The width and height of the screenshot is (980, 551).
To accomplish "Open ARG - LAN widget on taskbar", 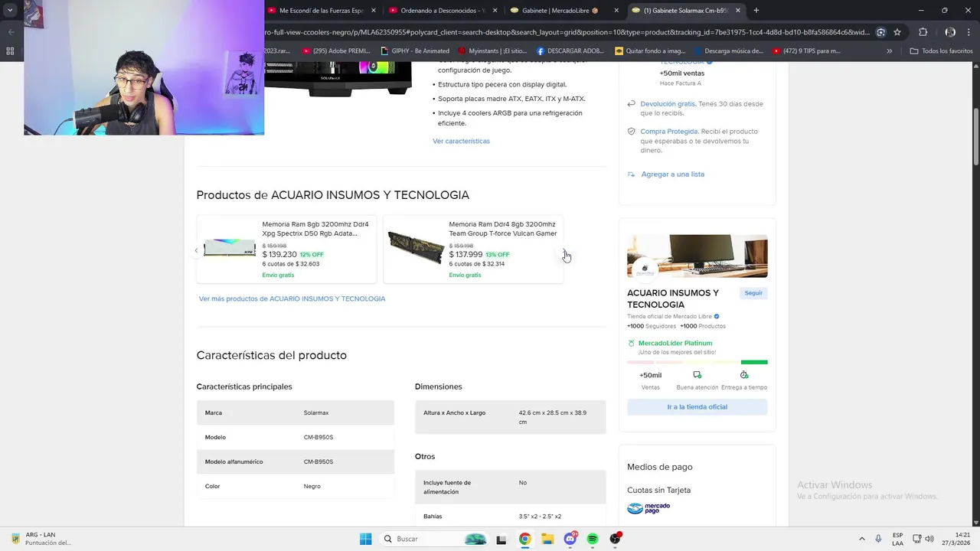I will [41, 539].
